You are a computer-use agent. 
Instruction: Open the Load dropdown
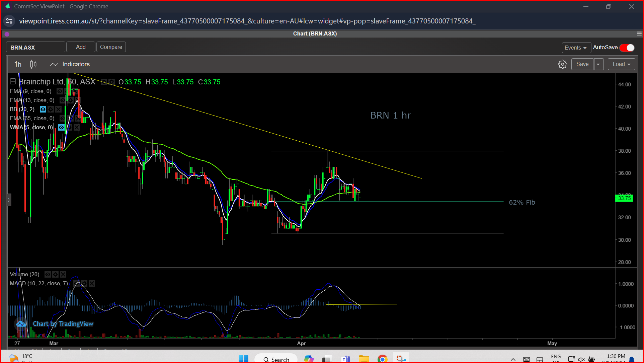click(621, 64)
